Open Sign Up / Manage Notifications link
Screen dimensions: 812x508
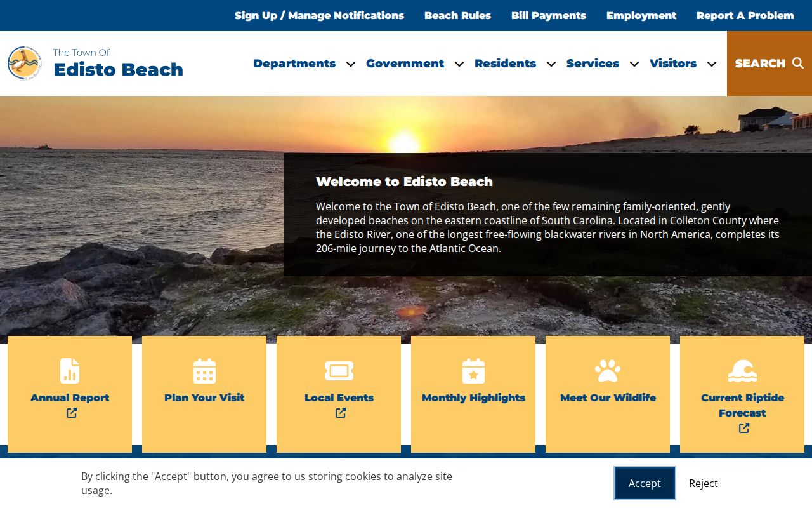tap(319, 15)
